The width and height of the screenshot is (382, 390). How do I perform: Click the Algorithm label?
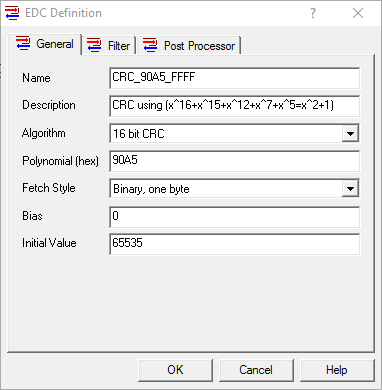44,133
